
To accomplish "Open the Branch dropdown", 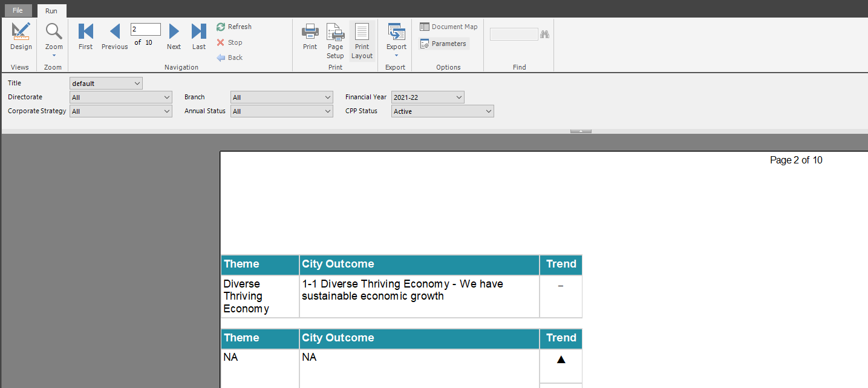I will click(282, 97).
